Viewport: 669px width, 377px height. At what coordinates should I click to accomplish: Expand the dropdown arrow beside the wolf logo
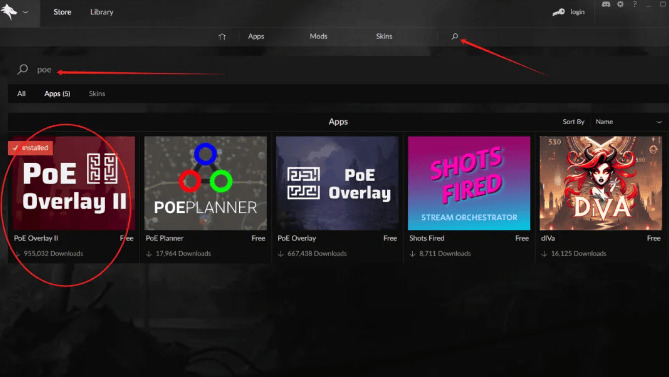pos(26,12)
